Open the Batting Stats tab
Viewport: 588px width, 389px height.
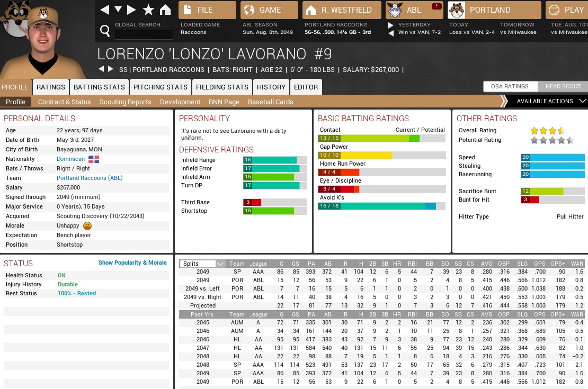coord(99,87)
